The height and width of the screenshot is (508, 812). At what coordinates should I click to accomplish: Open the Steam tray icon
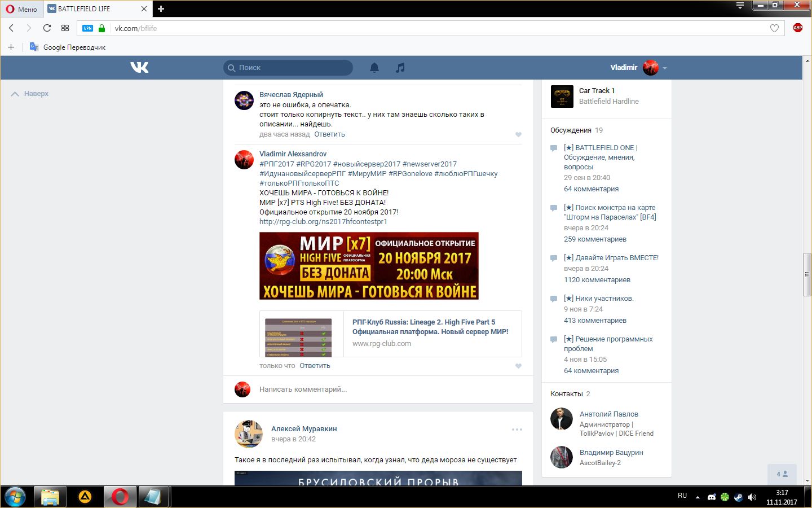pos(738,497)
